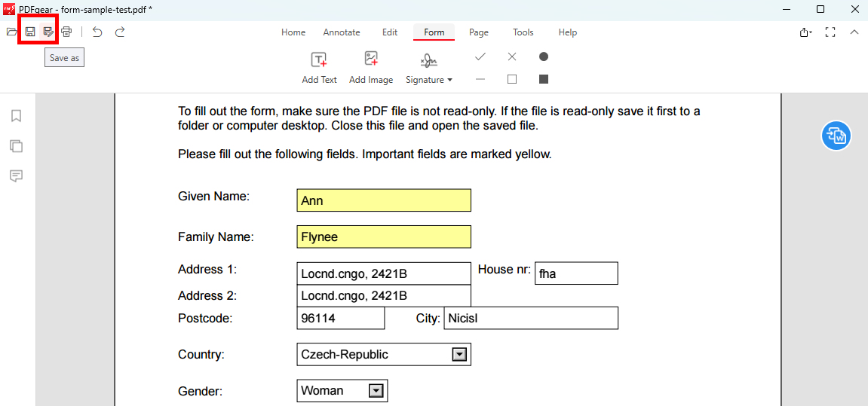This screenshot has height=406, width=868.
Task: Click the City field containing Nicisl
Action: 531,318
